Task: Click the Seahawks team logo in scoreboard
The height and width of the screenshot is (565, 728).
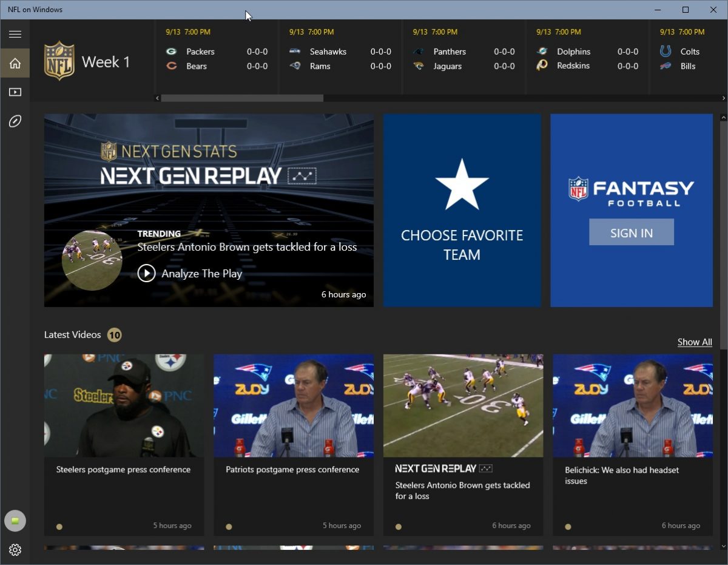Action: 295,52
